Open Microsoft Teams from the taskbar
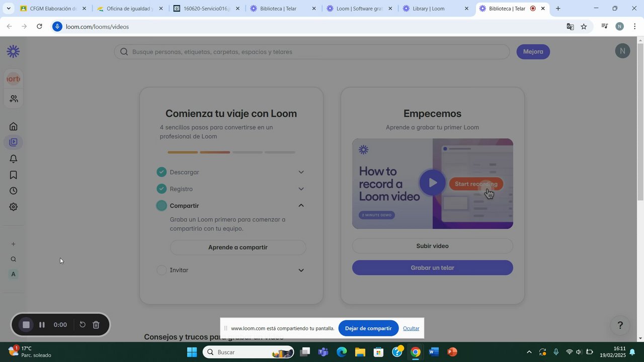Image resolution: width=644 pixels, height=362 pixels. tap(323, 352)
